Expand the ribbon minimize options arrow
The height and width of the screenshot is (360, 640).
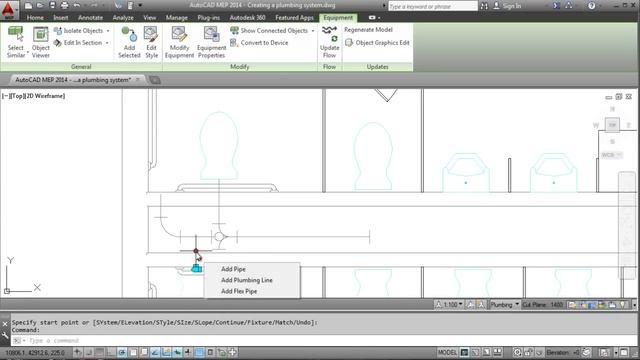379,18
